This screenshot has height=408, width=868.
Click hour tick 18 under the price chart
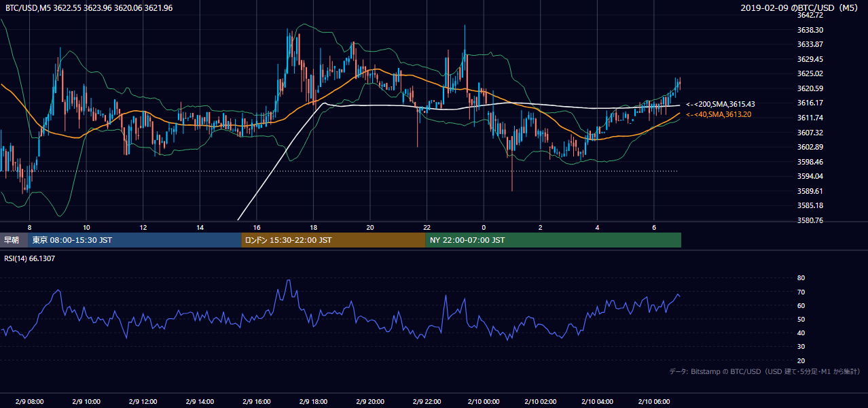tap(313, 227)
